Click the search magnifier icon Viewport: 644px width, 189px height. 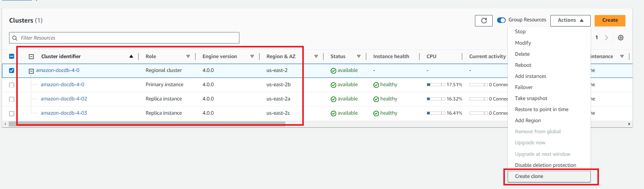pos(15,38)
